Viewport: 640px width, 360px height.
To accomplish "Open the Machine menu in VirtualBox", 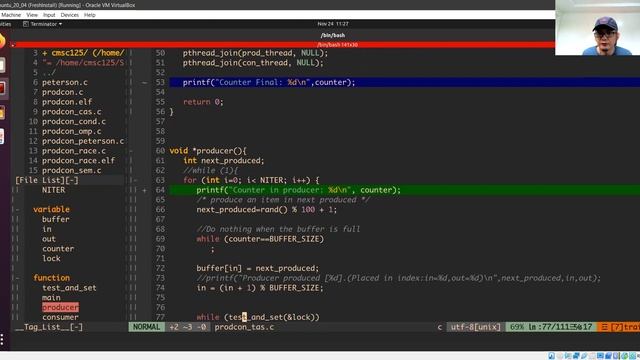I will click(x=11, y=15).
